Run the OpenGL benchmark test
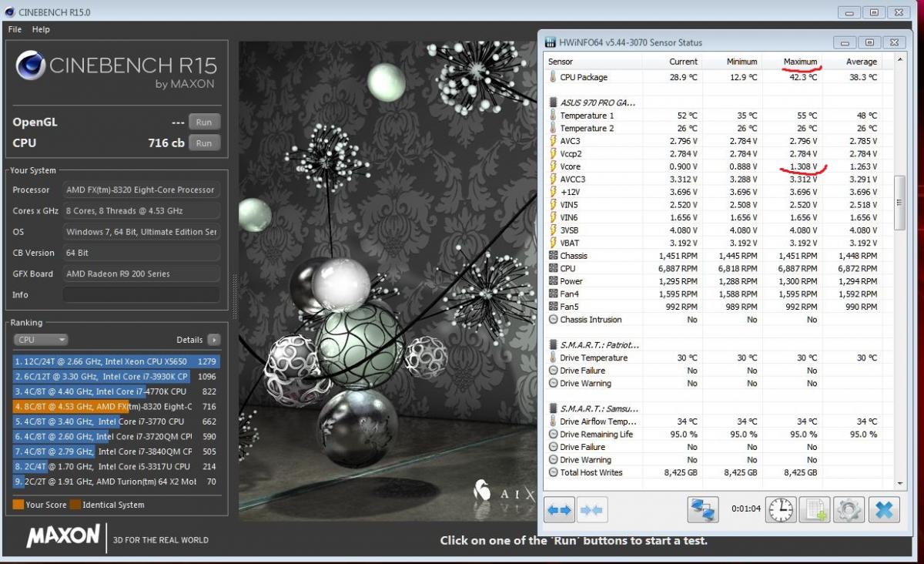 [x=204, y=122]
